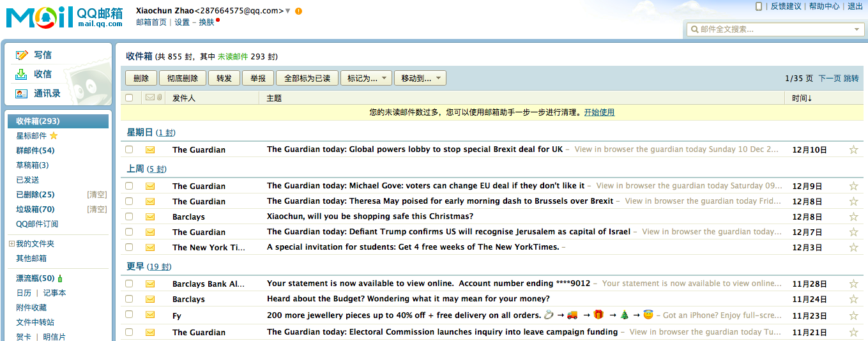Check the Barclays shopping safe email checkbox
The height and width of the screenshot is (341, 868).
pyautogui.click(x=129, y=216)
